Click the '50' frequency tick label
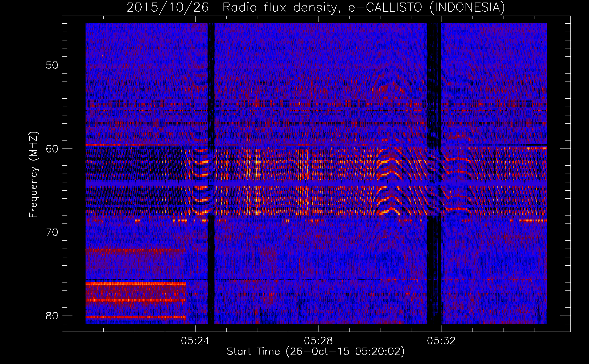 tap(52, 65)
